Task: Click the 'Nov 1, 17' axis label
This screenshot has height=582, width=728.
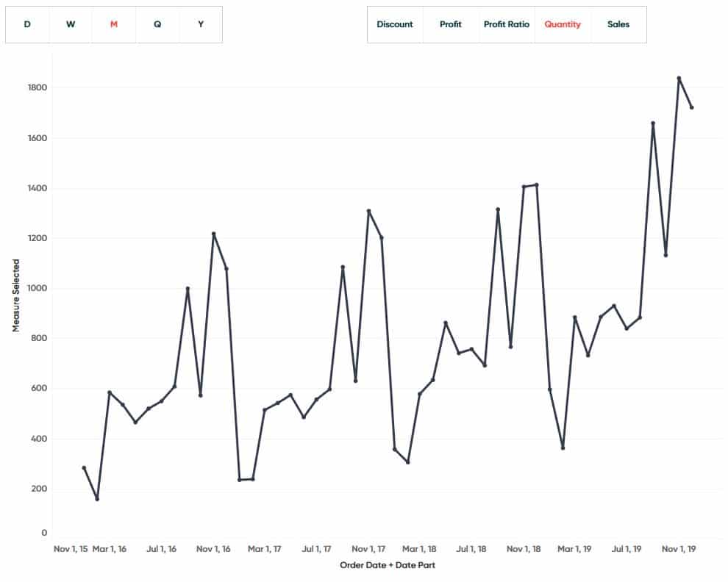Action: [368, 549]
